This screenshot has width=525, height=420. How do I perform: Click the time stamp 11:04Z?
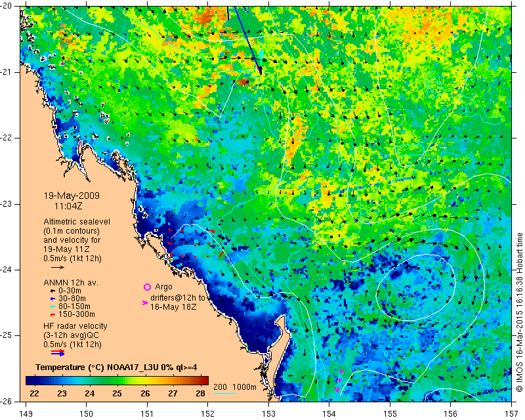point(68,206)
